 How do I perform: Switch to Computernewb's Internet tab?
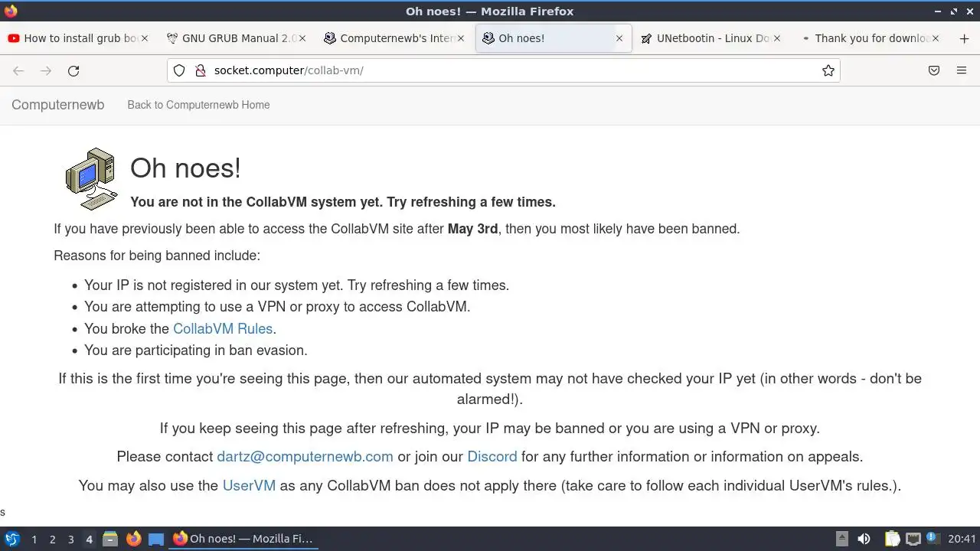pyautogui.click(x=394, y=38)
